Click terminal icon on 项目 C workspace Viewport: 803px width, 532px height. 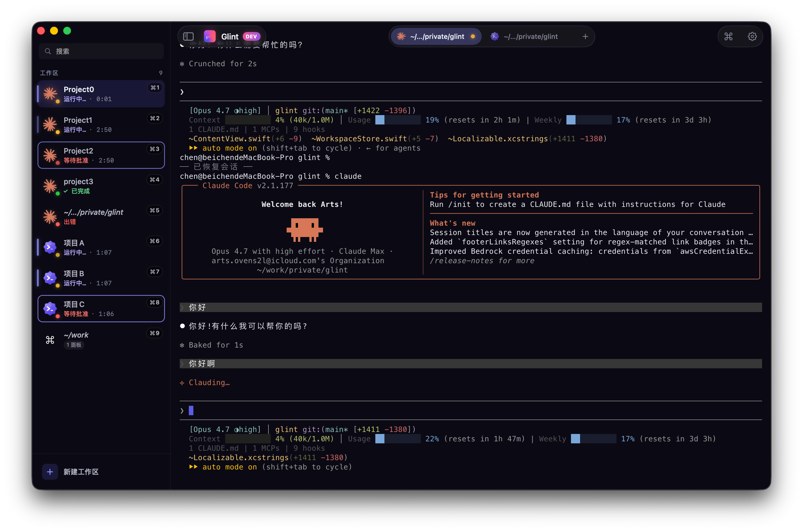pyautogui.click(x=50, y=309)
